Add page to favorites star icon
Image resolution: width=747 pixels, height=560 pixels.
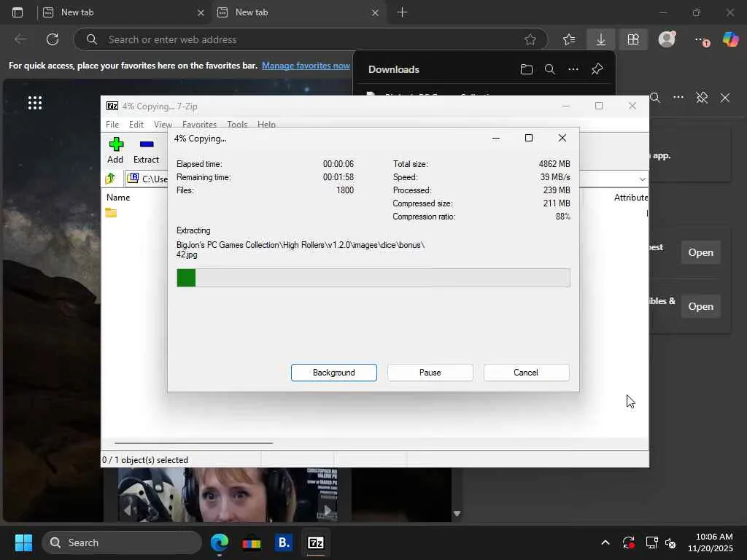click(530, 39)
